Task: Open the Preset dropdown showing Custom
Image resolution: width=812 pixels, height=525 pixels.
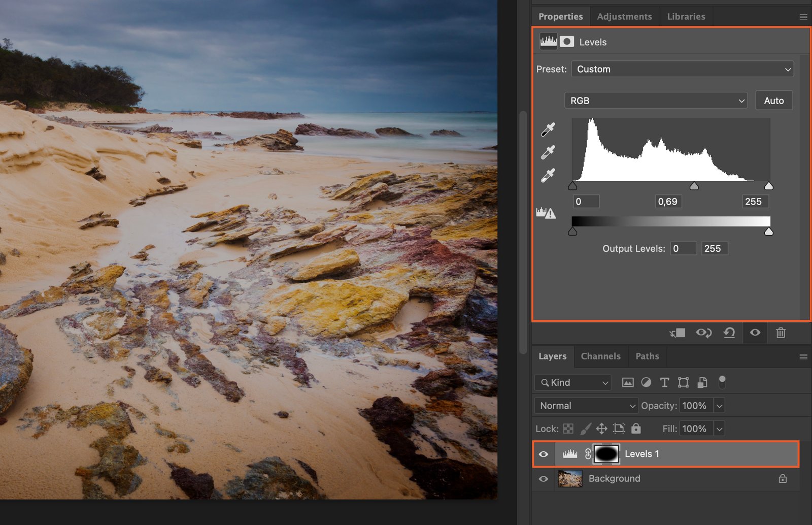Action: pos(682,69)
